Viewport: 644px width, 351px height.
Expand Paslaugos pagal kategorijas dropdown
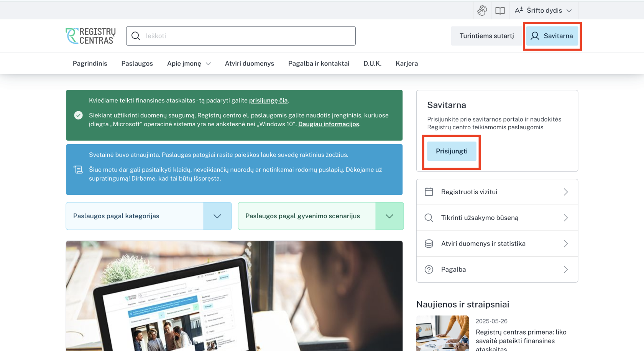click(149, 216)
